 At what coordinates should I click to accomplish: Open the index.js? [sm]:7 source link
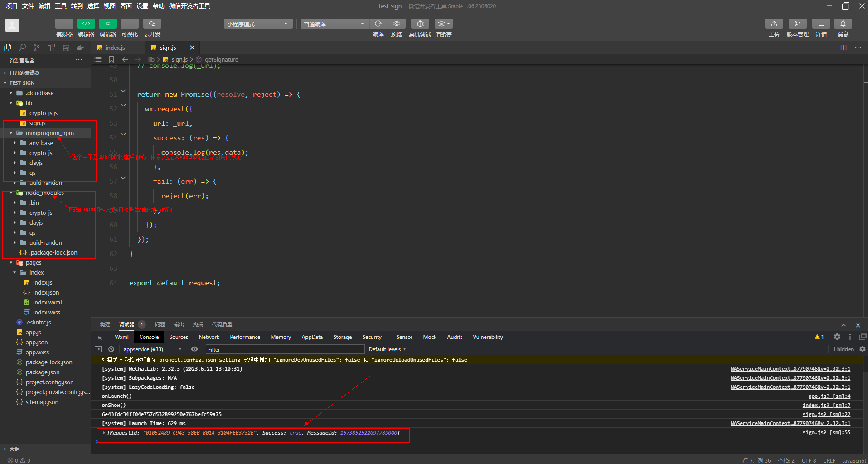coord(826,406)
